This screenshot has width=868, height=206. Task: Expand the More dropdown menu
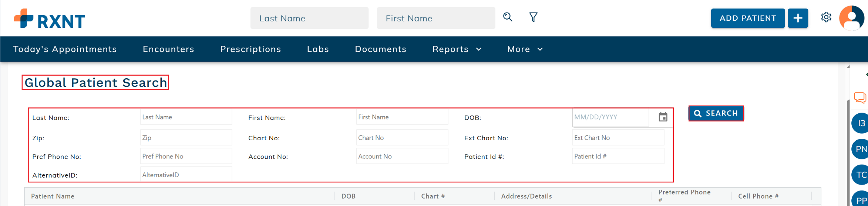[x=525, y=49]
